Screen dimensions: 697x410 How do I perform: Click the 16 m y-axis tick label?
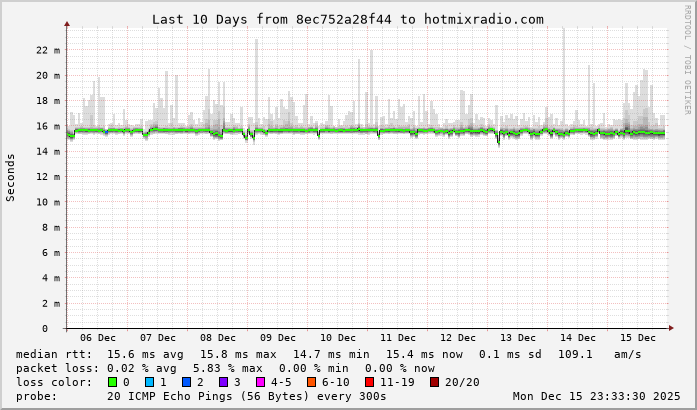(48, 126)
